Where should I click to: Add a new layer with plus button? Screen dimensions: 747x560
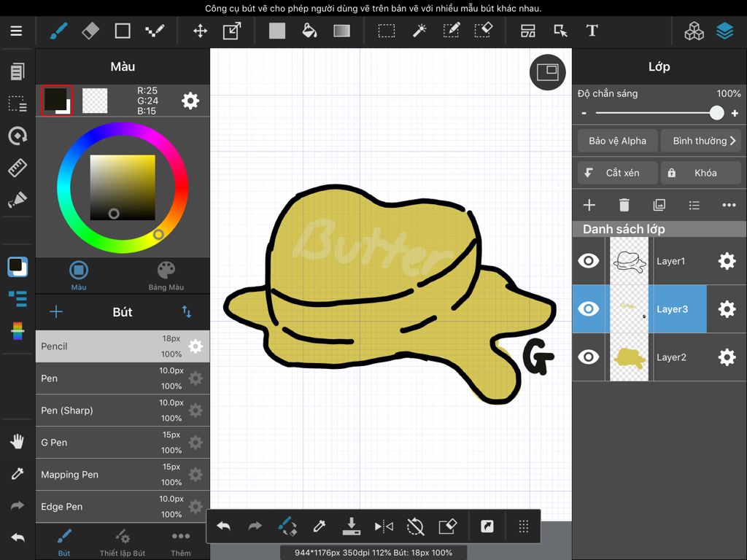(x=589, y=205)
